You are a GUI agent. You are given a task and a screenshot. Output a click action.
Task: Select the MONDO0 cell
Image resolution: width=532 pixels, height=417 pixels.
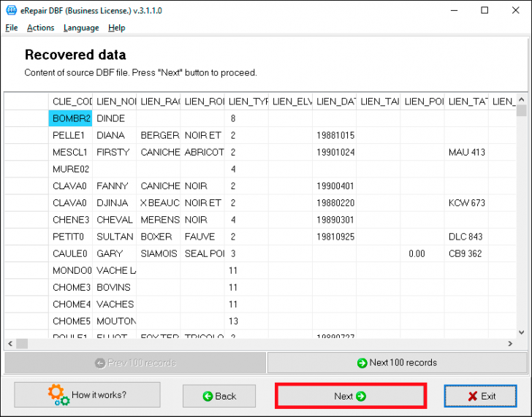click(70, 270)
